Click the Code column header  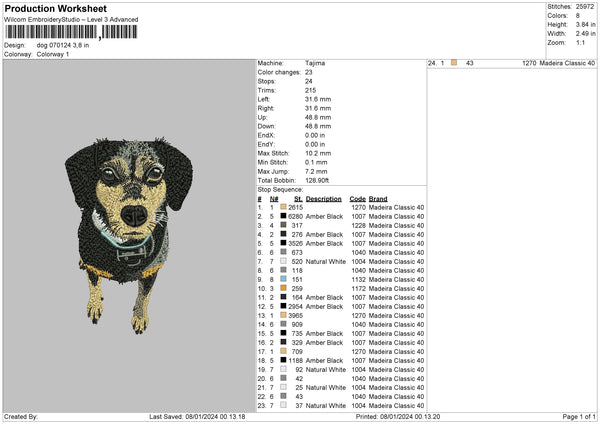click(x=357, y=198)
